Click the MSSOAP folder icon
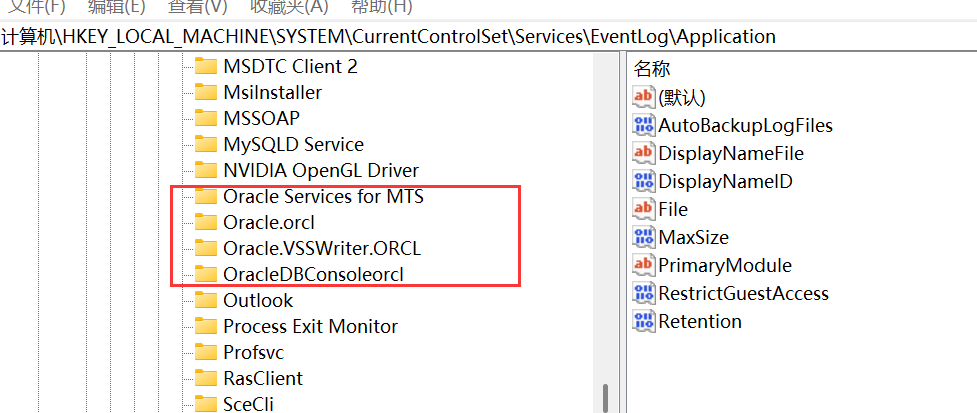The height and width of the screenshot is (413, 977). point(205,118)
